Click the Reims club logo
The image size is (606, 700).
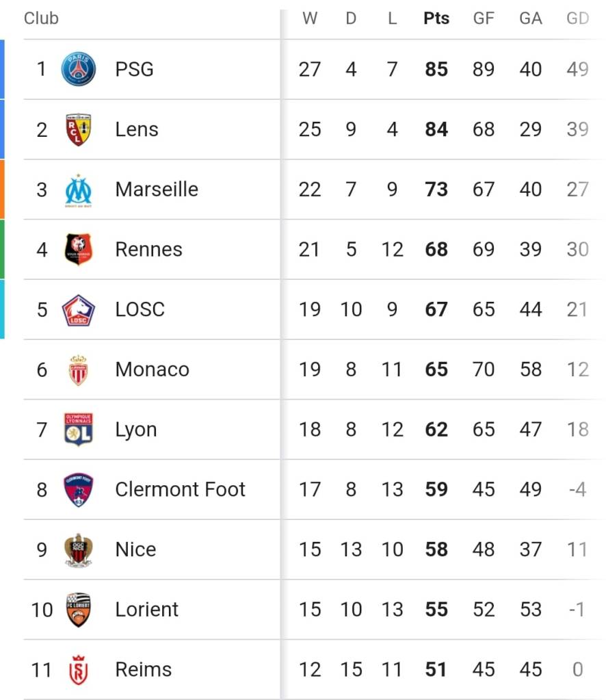pos(78,669)
